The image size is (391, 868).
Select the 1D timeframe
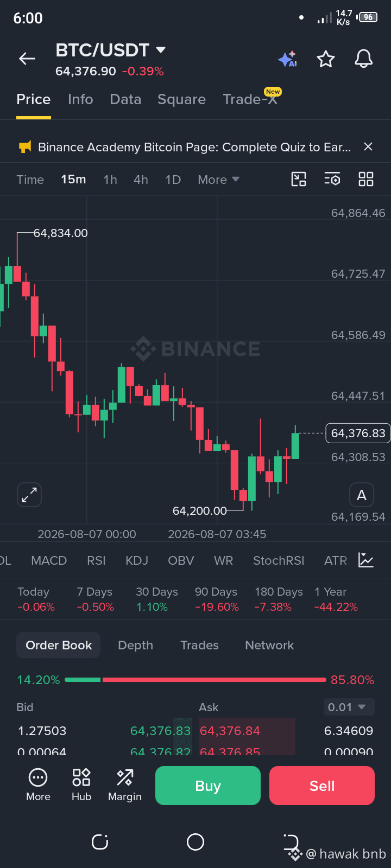point(173,180)
